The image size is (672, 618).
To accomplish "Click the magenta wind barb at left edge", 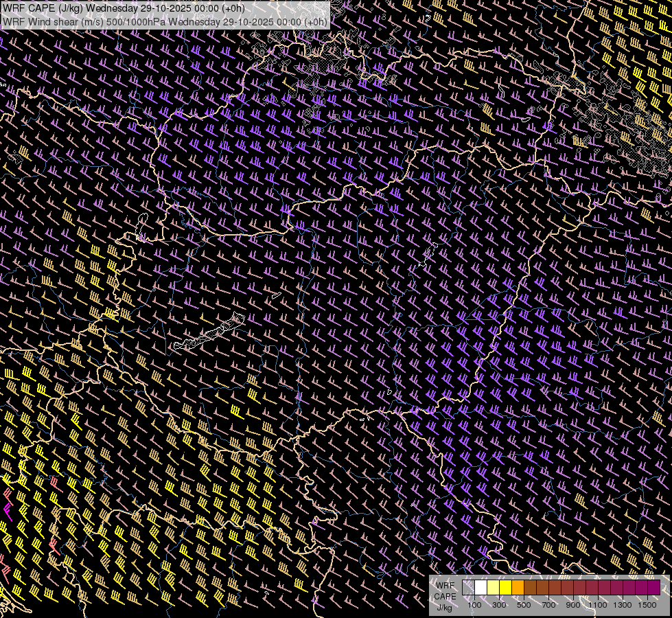I will pyautogui.click(x=8, y=512).
